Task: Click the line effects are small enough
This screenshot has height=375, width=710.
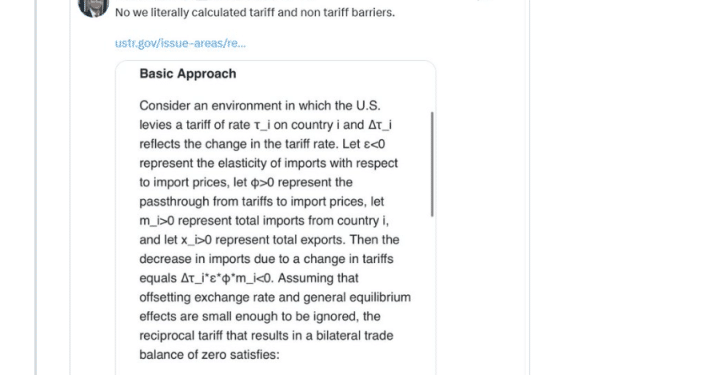Action: pos(260,316)
